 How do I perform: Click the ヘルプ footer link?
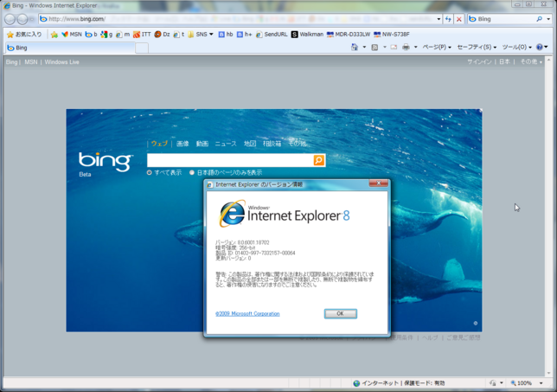[430, 337]
